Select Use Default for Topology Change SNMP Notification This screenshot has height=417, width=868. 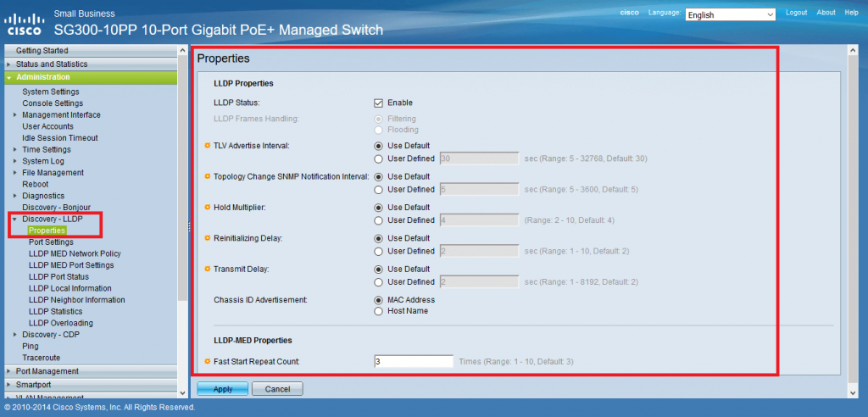tap(379, 177)
